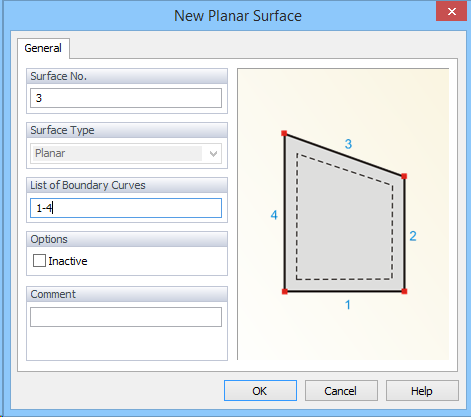Click the Surface Type section header

click(127, 130)
